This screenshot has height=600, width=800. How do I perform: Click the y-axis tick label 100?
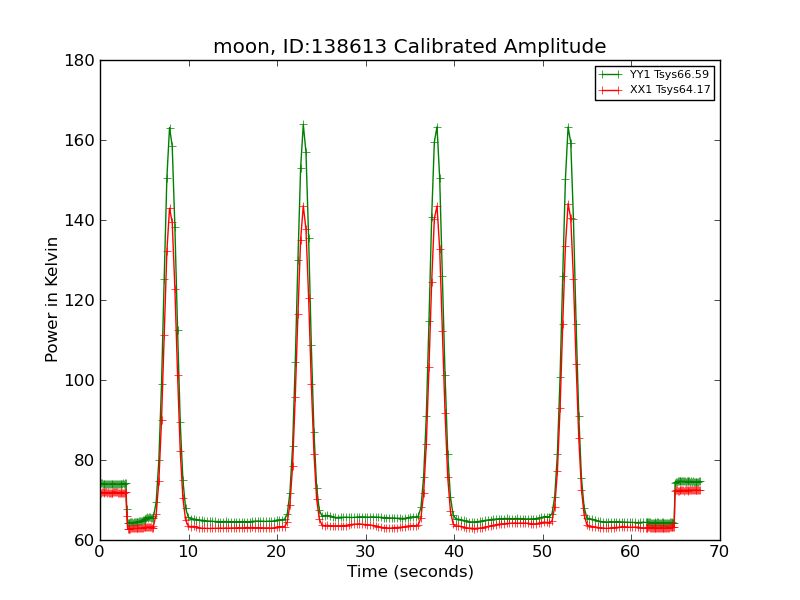(x=80, y=381)
